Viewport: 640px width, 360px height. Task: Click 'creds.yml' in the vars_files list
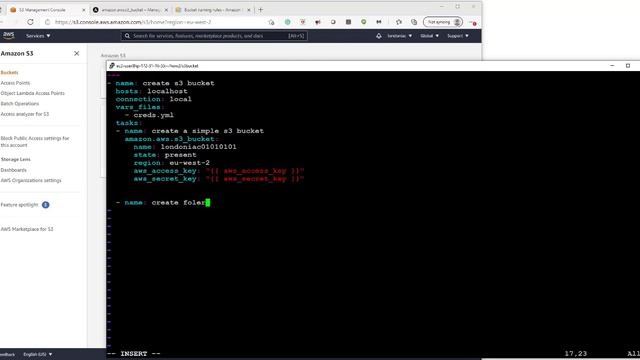click(153, 115)
